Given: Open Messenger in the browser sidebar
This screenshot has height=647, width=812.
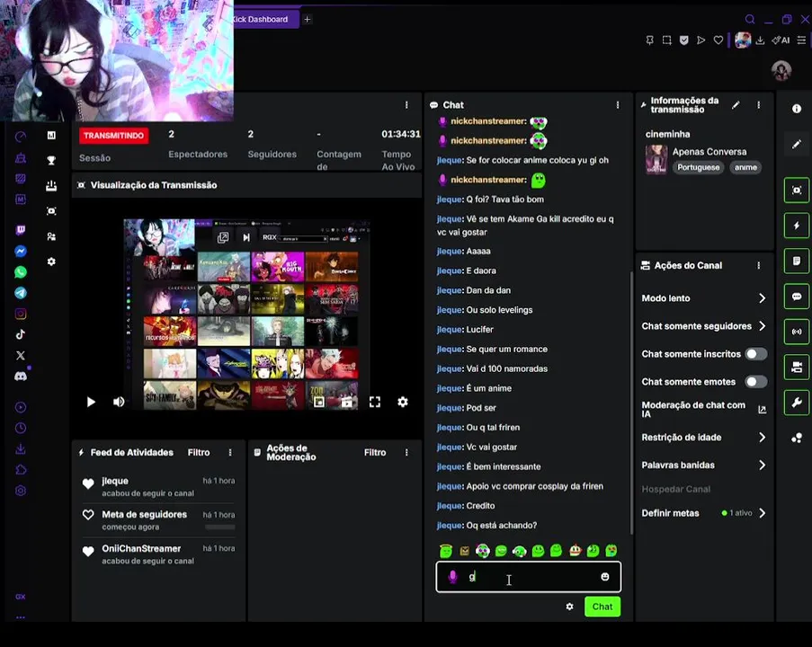Looking at the screenshot, I should 21,251.
